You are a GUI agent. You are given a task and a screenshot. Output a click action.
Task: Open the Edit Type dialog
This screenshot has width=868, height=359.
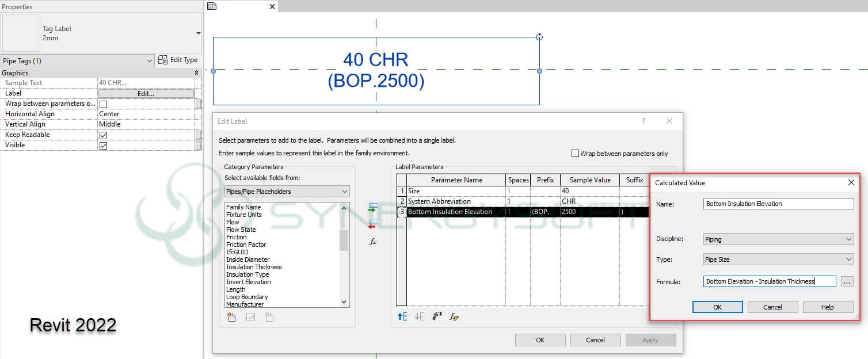pos(178,60)
